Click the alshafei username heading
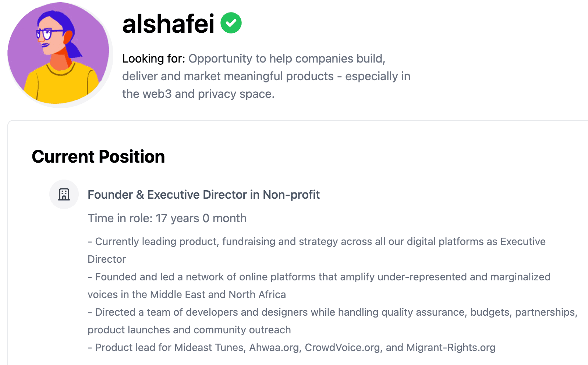Image resolution: width=588 pixels, height=365 pixels. [168, 24]
